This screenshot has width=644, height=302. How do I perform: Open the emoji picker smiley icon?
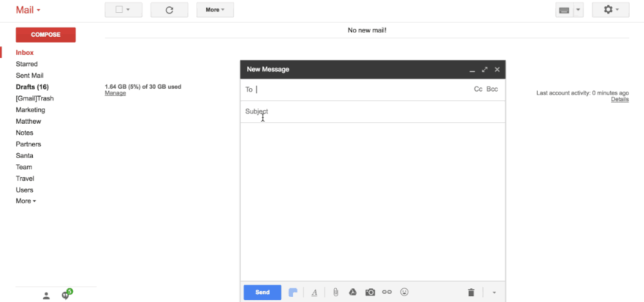(404, 292)
